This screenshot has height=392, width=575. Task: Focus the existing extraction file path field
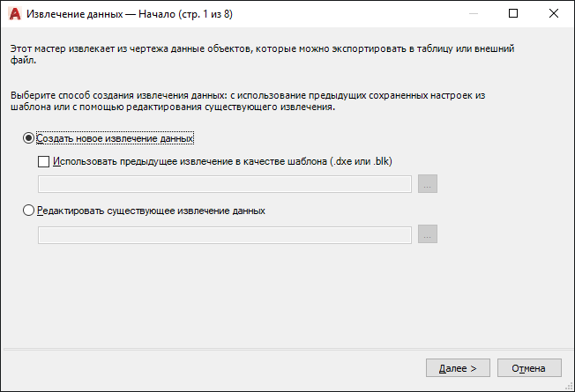pyautogui.click(x=224, y=235)
